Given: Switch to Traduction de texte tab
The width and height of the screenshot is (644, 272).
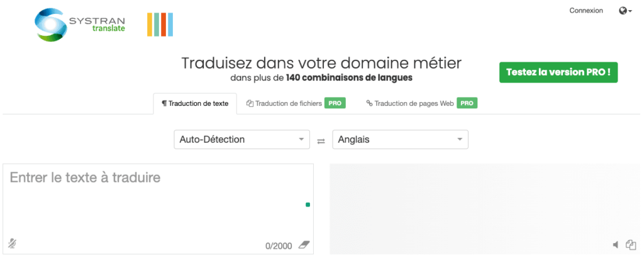Looking at the screenshot, I should pos(195,103).
